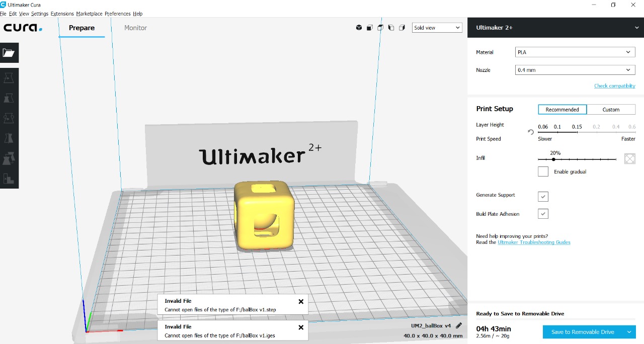Image resolution: width=644 pixels, height=344 pixels.
Task: Dismiss the ballBox v1.step invalid file message
Action: pos(301,302)
